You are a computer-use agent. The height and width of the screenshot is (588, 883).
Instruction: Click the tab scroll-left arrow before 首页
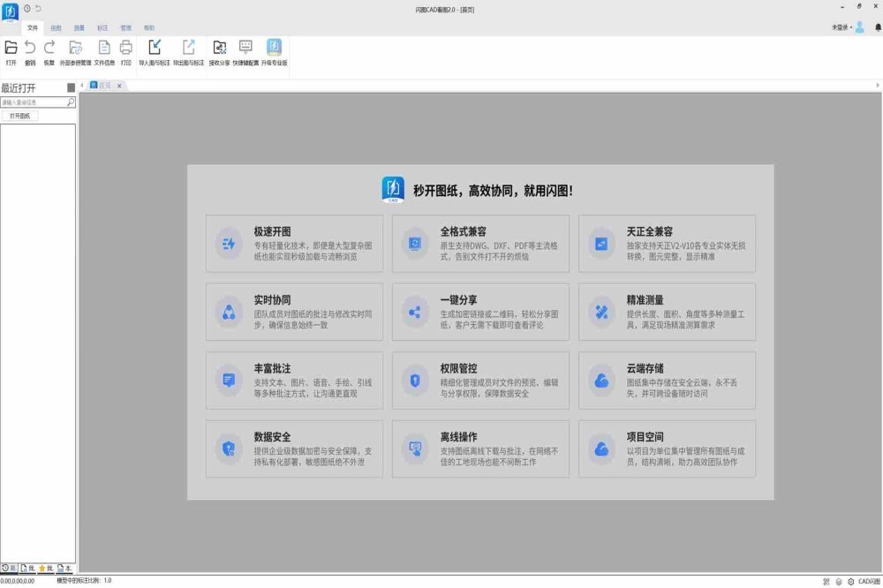click(82, 85)
